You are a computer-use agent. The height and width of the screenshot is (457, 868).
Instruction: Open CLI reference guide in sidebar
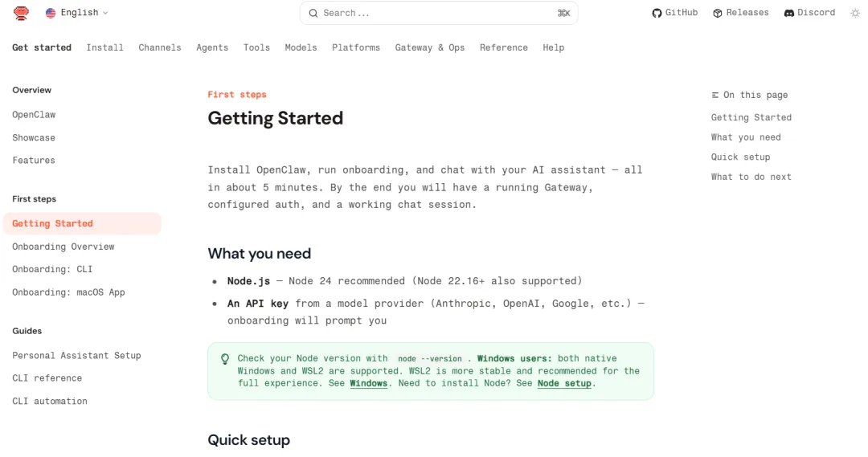pyautogui.click(x=47, y=377)
